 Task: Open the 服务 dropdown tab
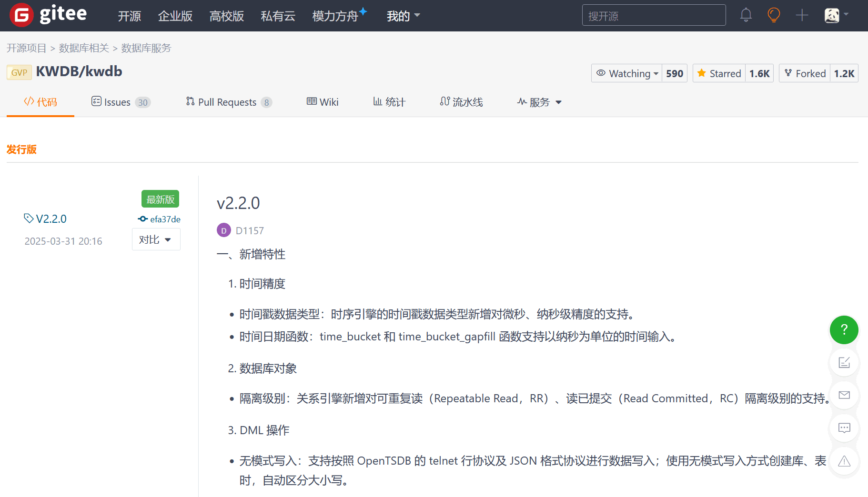[539, 102]
